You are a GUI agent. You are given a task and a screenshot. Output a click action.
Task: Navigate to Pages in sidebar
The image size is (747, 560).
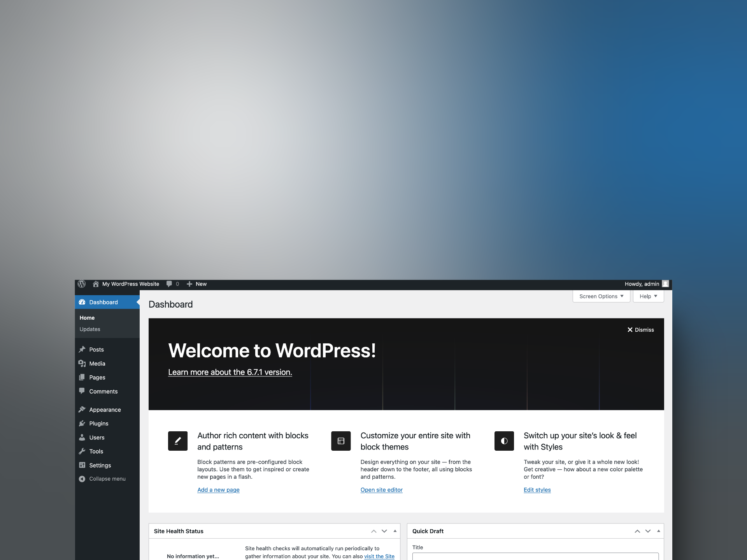pos(96,377)
